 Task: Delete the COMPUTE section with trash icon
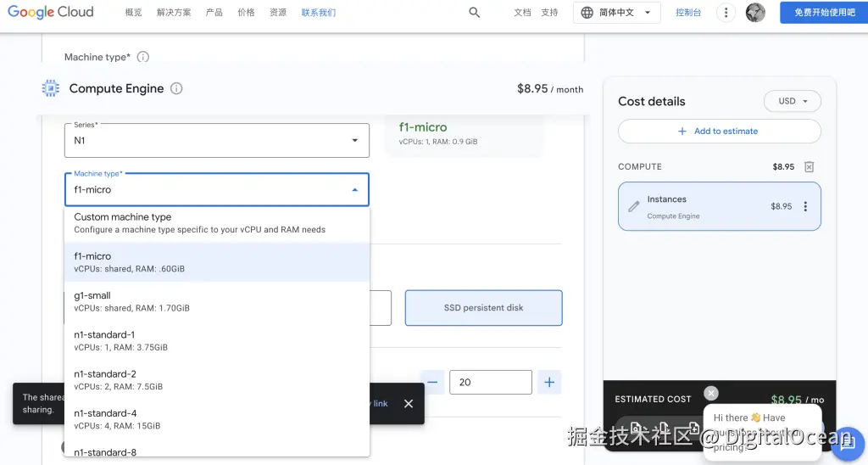[809, 167]
